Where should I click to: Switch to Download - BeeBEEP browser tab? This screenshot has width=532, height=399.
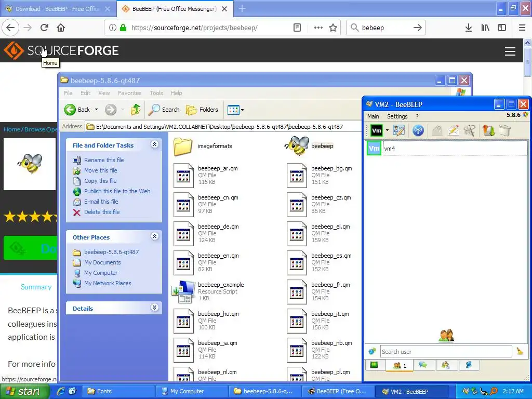58,9
